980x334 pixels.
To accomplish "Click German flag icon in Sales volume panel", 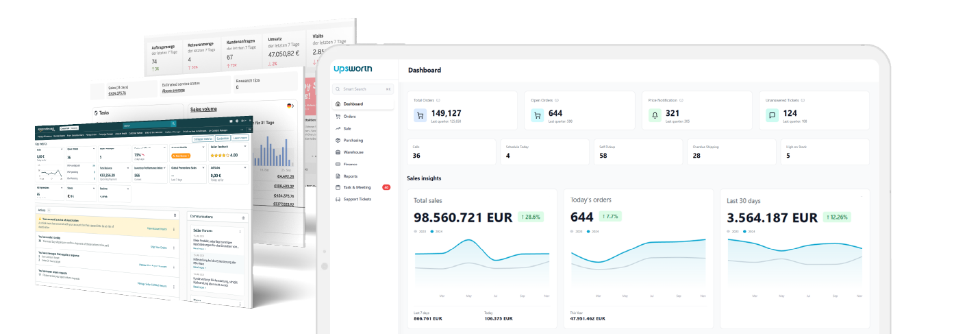I will 290,106.
